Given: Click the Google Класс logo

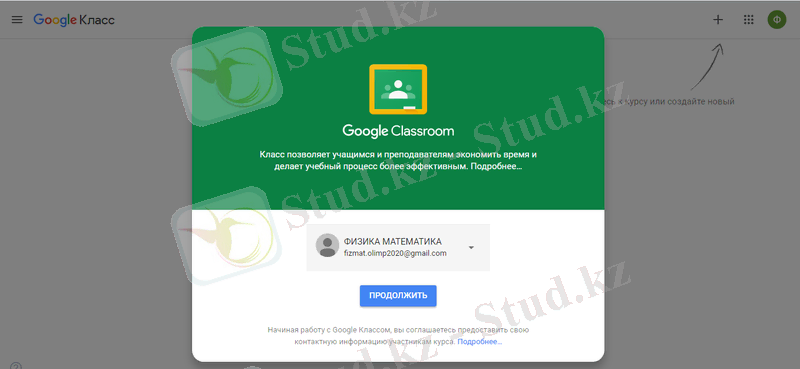Looking at the screenshot, I should tap(74, 20).
